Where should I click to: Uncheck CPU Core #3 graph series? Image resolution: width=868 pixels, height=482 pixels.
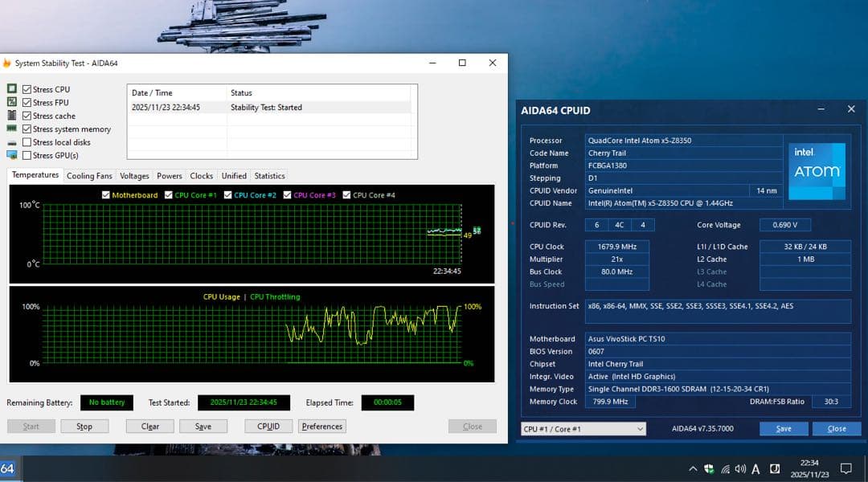pos(287,194)
